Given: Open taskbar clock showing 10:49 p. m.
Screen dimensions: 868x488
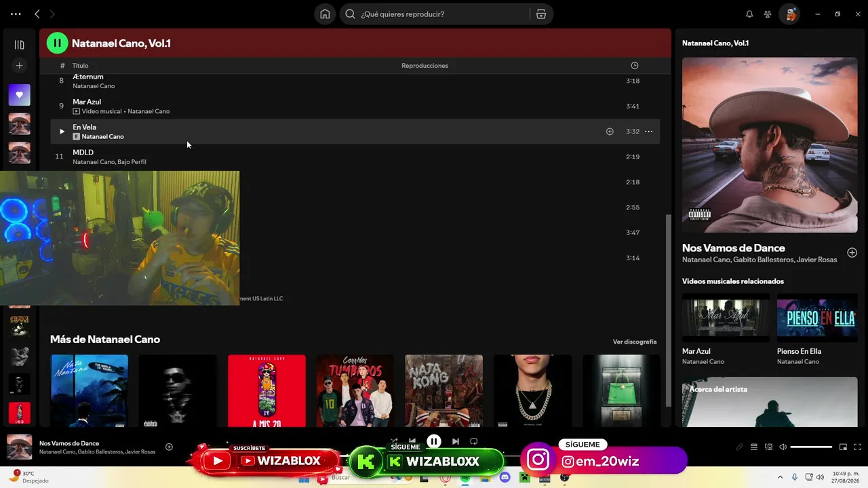Looking at the screenshot, I should click(846, 477).
